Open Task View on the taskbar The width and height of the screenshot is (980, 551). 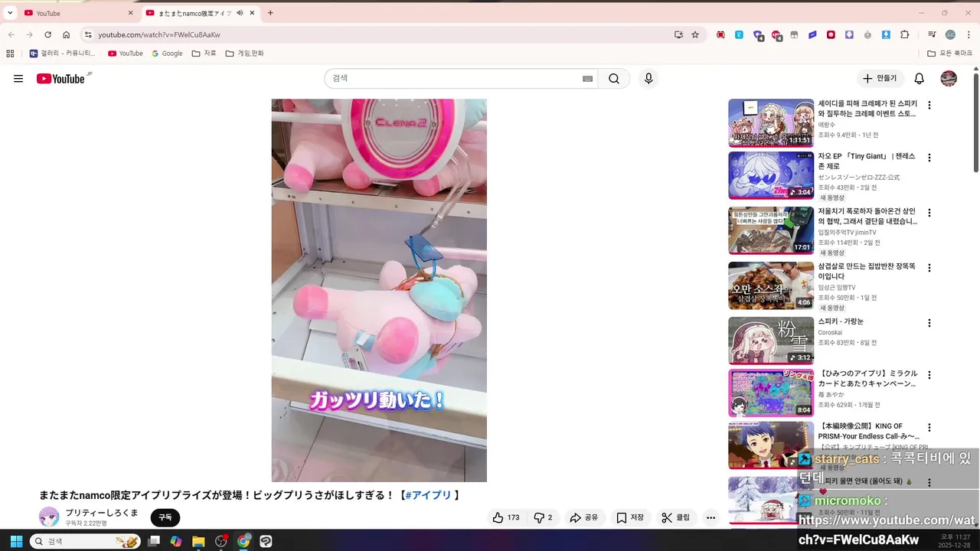[154, 541]
